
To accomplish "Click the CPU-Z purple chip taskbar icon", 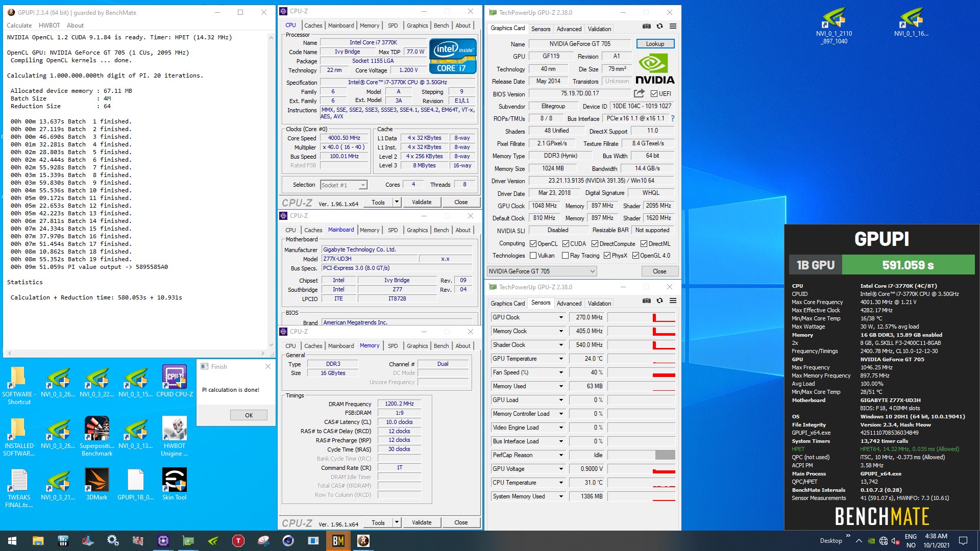I will point(163,541).
